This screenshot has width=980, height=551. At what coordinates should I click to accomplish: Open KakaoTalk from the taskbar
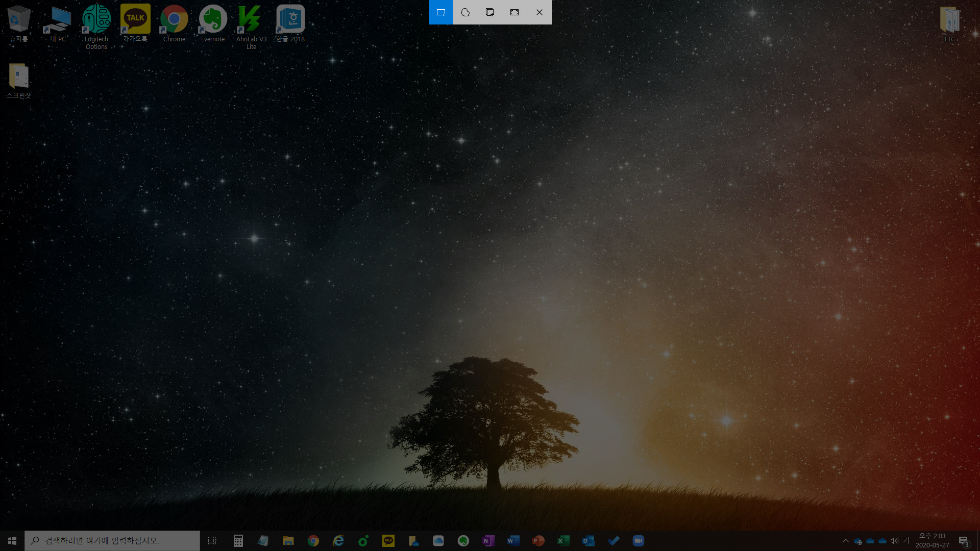(388, 541)
